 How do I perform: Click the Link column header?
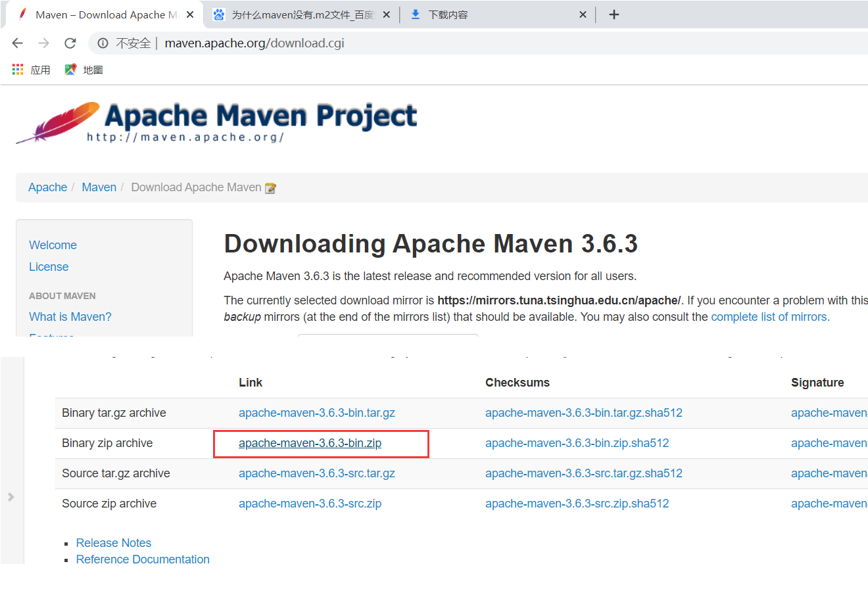pos(251,383)
